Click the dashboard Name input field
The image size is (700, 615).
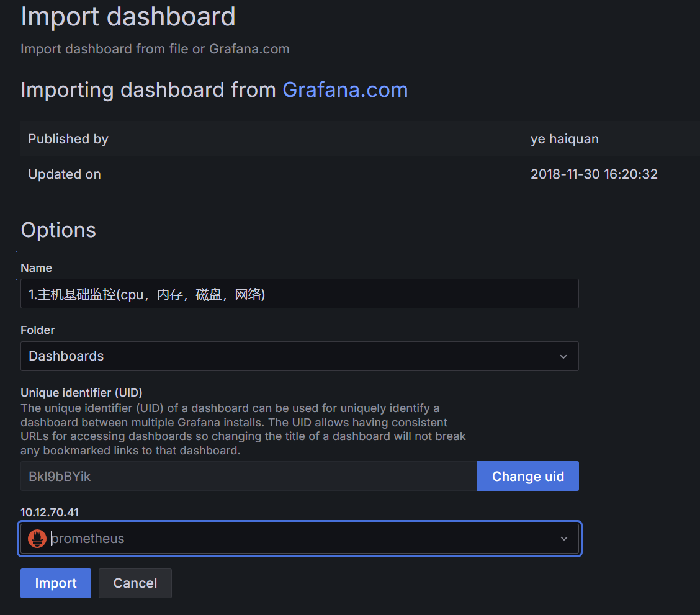pyautogui.click(x=300, y=294)
